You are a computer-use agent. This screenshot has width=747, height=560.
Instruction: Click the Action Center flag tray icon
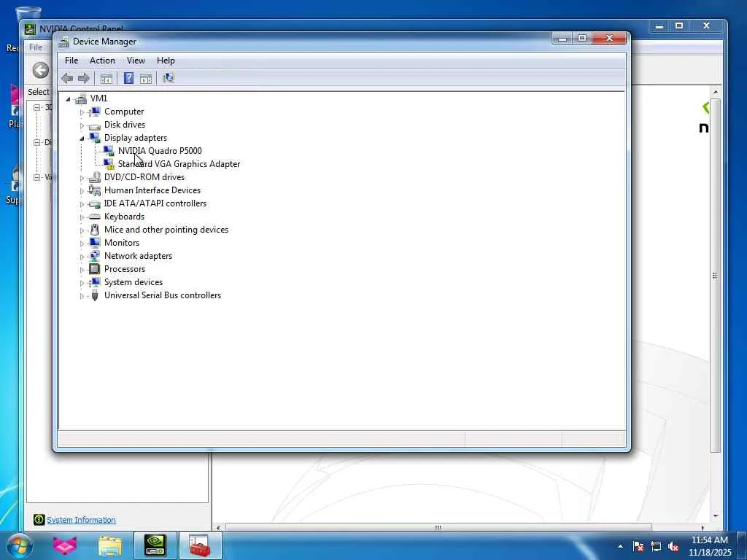638,547
